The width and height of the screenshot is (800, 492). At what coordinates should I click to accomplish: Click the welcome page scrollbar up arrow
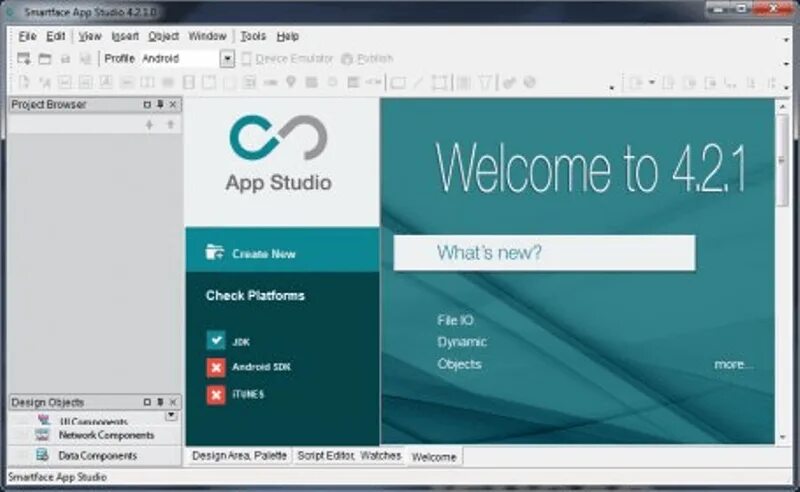pos(783,106)
